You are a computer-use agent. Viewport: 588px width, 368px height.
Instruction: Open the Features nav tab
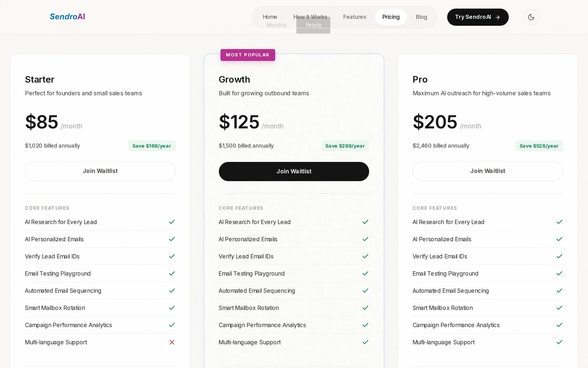[354, 17]
